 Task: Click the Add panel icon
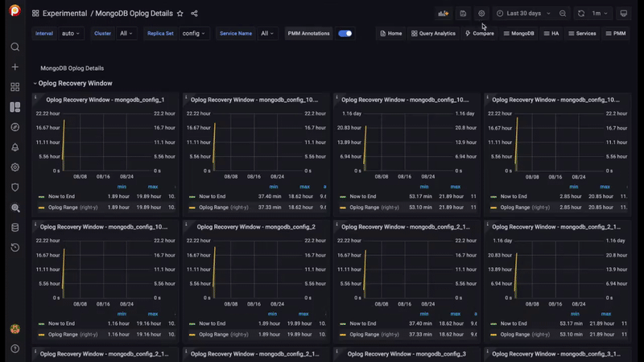point(443,14)
